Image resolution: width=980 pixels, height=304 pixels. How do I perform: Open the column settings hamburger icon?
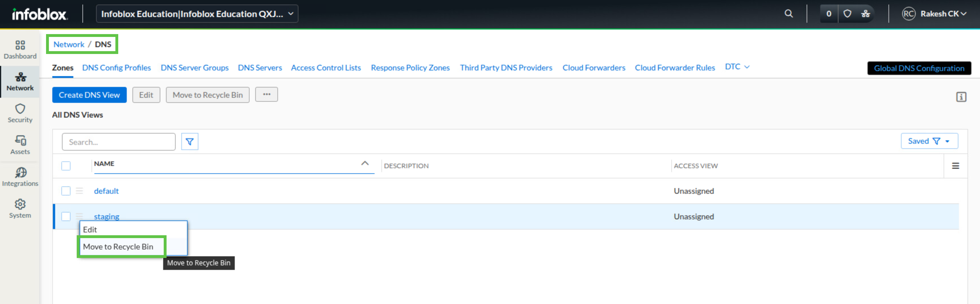[955, 166]
